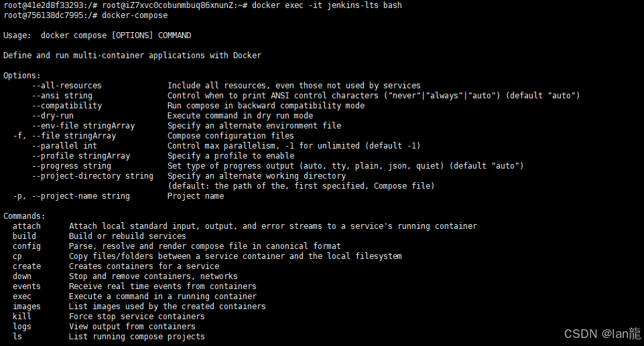
Task: Click 'Force stop service containers' text
Action: [137, 317]
